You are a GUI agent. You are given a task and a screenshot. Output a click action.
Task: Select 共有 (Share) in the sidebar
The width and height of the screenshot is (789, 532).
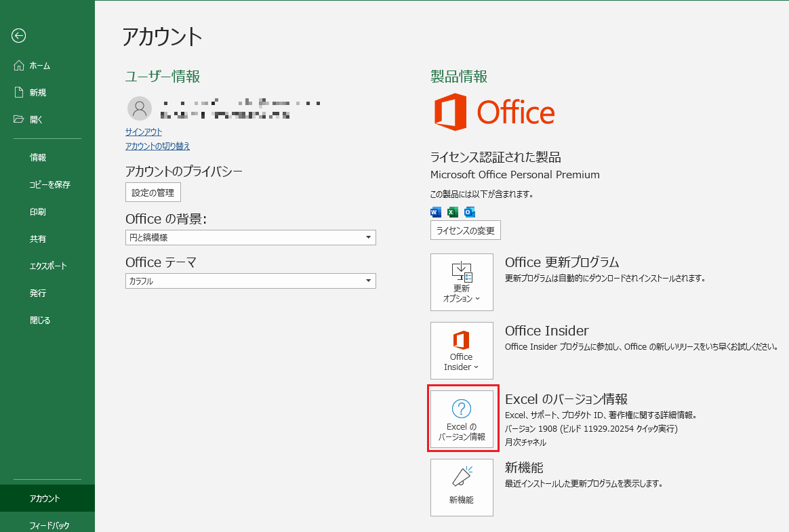pyautogui.click(x=38, y=239)
